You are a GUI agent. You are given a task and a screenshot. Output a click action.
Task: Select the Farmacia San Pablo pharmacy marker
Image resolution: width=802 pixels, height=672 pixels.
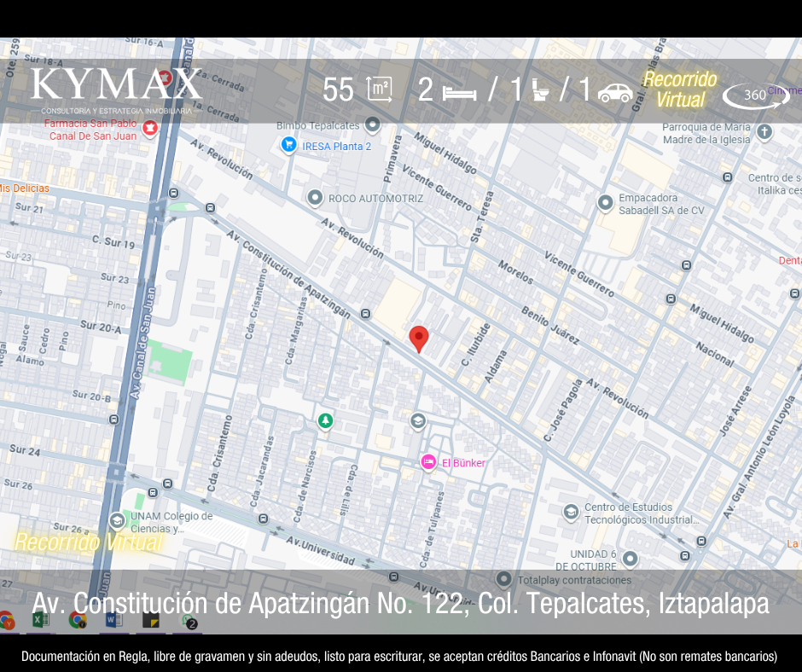click(x=151, y=129)
